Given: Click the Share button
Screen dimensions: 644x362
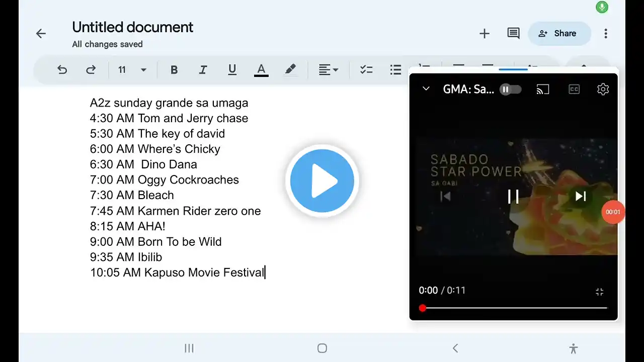Looking at the screenshot, I should [559, 34].
